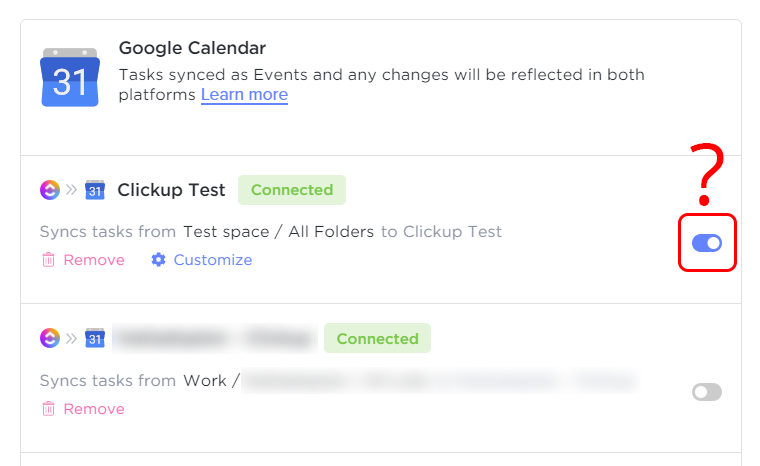Disable the Clickup Test sync toggle
Screen dimensions: 760x466
coord(707,243)
